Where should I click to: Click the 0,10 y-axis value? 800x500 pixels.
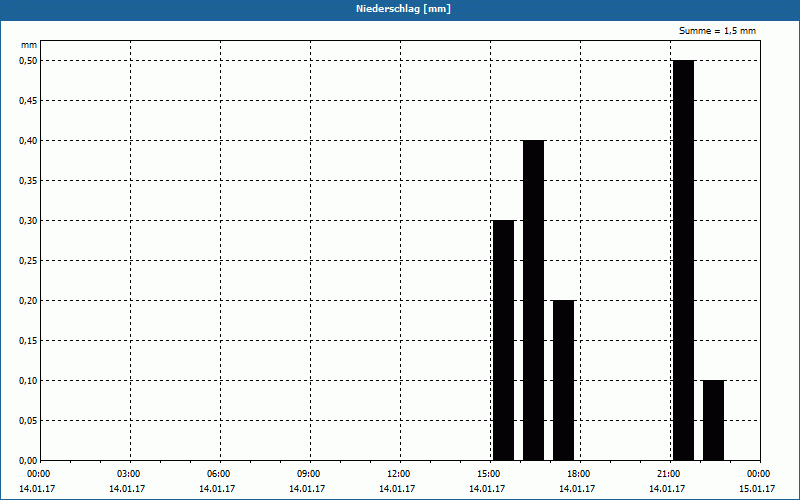(28, 381)
